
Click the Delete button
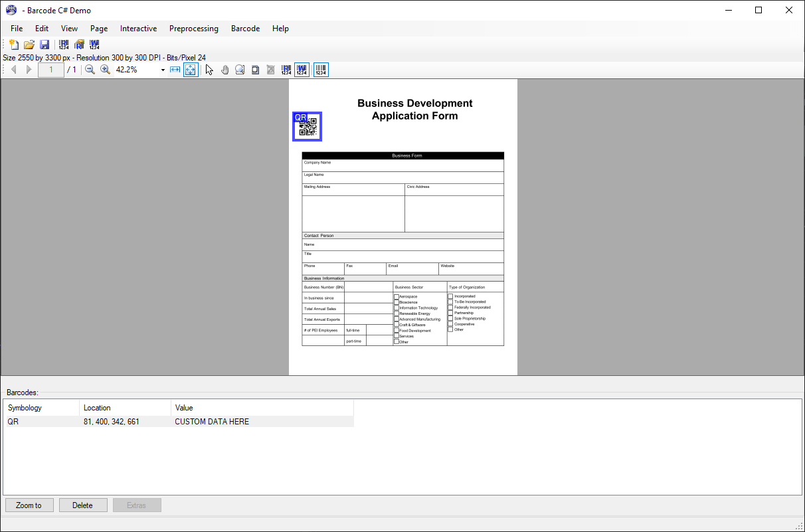pyautogui.click(x=82, y=505)
